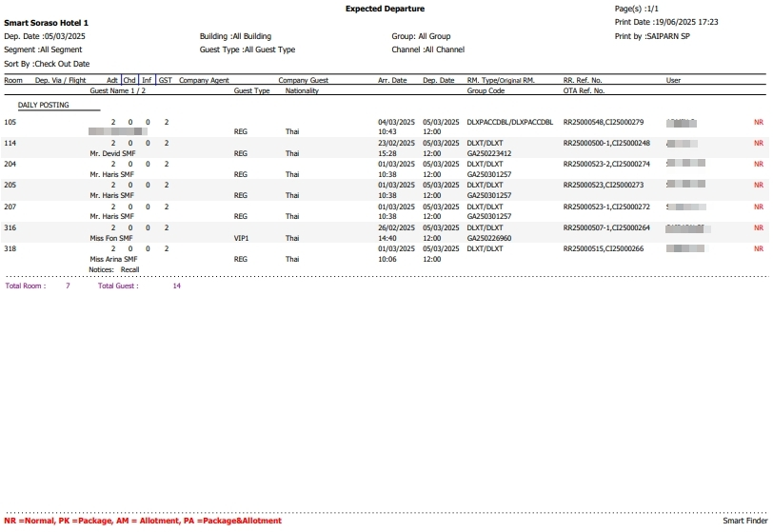Select the Channel: All Channel filter text
This screenshot has width=773, height=532.
tap(427, 49)
